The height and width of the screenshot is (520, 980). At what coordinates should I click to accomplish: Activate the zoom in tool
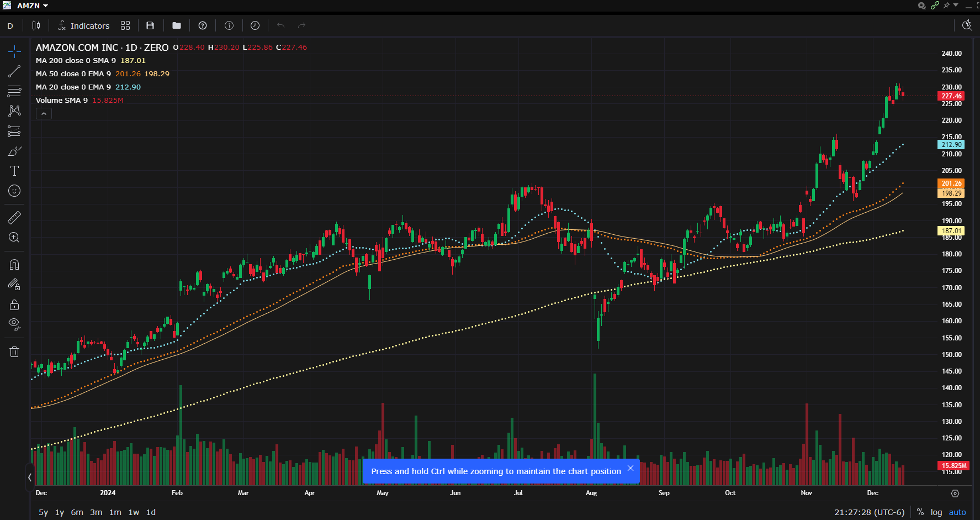(x=14, y=238)
